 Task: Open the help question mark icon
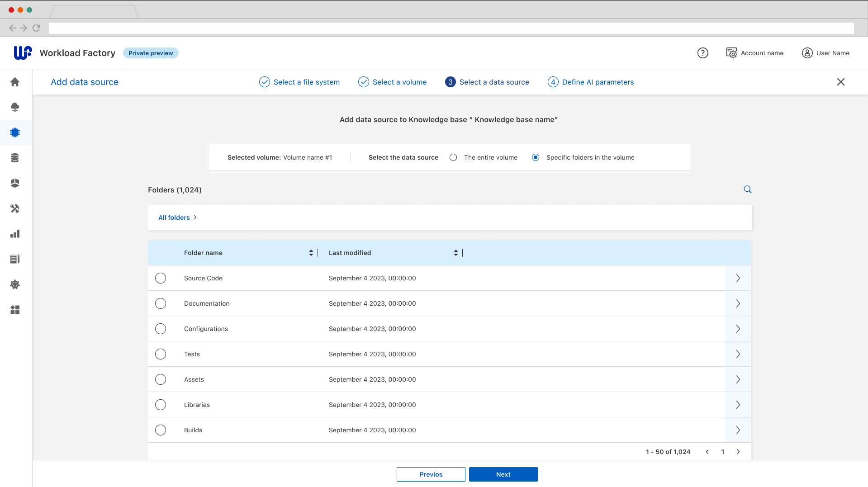(x=702, y=53)
